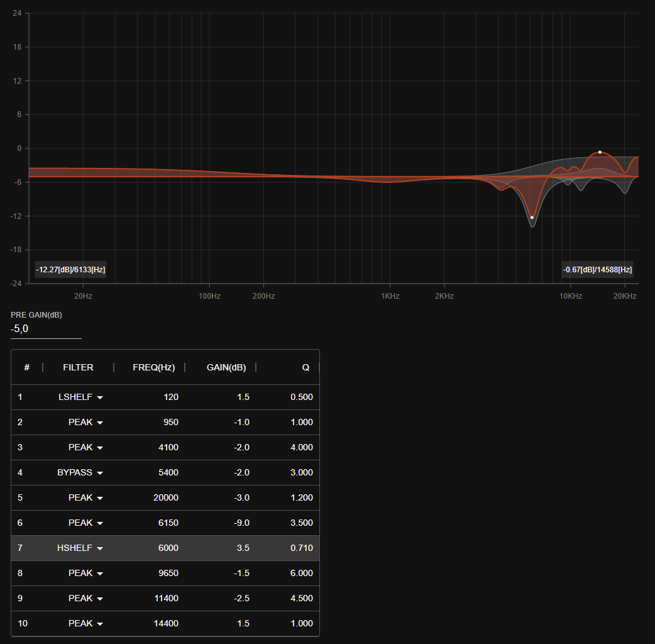
Task: Click the FREQ(Hz) column header
Action: 154,367
